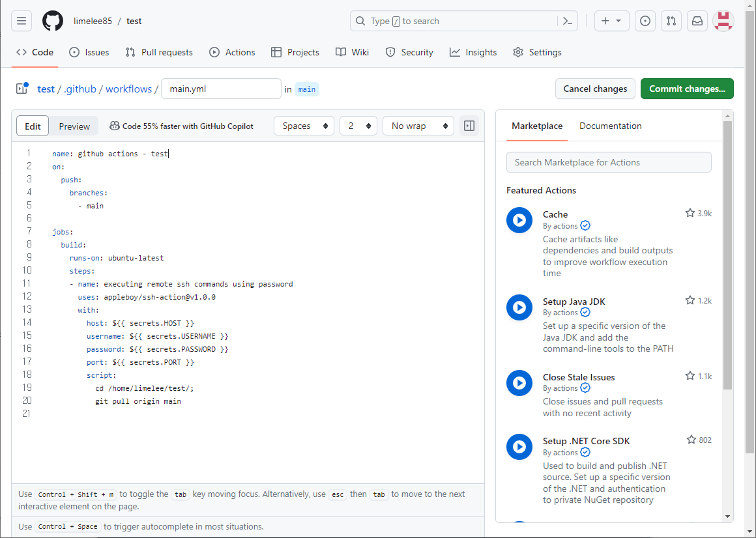
Task: Open the indent size 2 dropdown
Action: click(x=358, y=126)
